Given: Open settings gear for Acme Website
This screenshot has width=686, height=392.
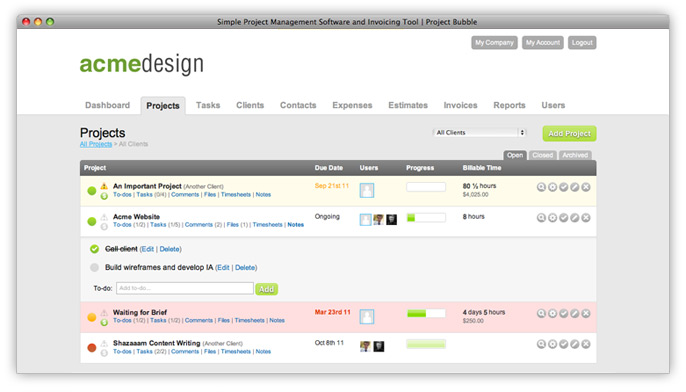Looking at the screenshot, I should pyautogui.click(x=553, y=218).
